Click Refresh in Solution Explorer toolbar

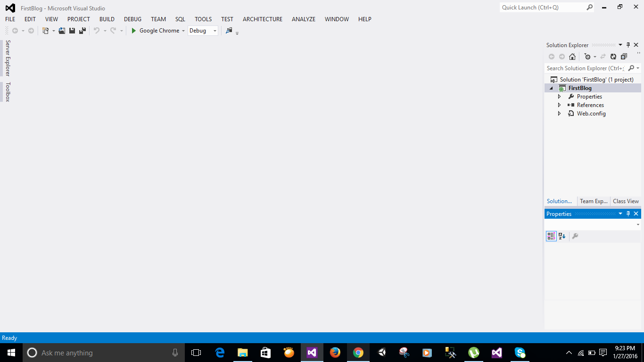(x=613, y=57)
